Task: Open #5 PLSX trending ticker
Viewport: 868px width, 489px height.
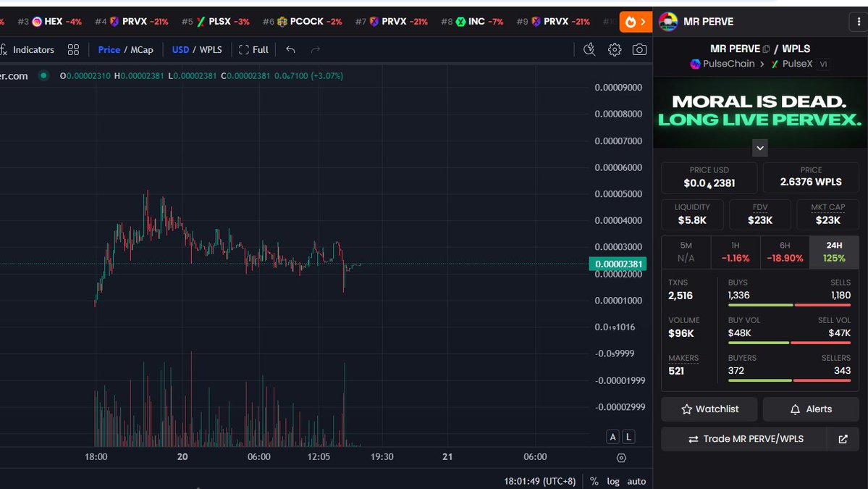Action: point(215,22)
